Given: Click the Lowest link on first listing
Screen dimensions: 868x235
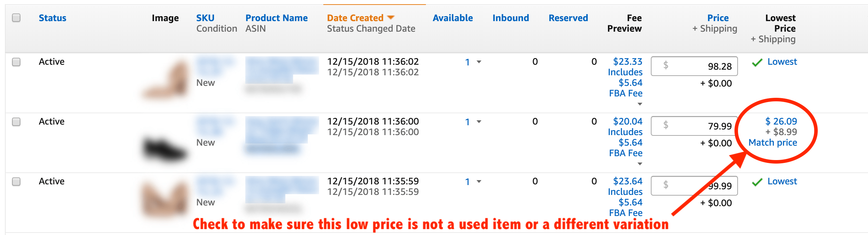Looking at the screenshot, I should (x=782, y=62).
